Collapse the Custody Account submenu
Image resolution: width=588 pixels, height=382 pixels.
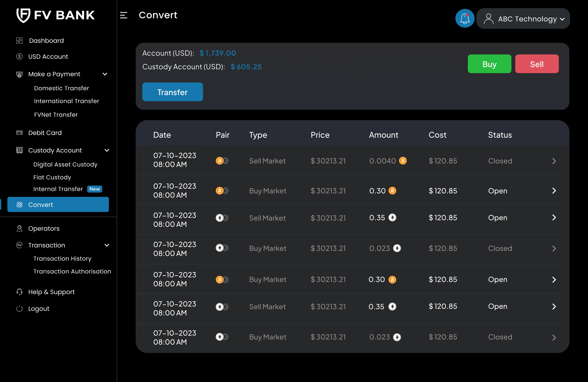click(x=107, y=150)
